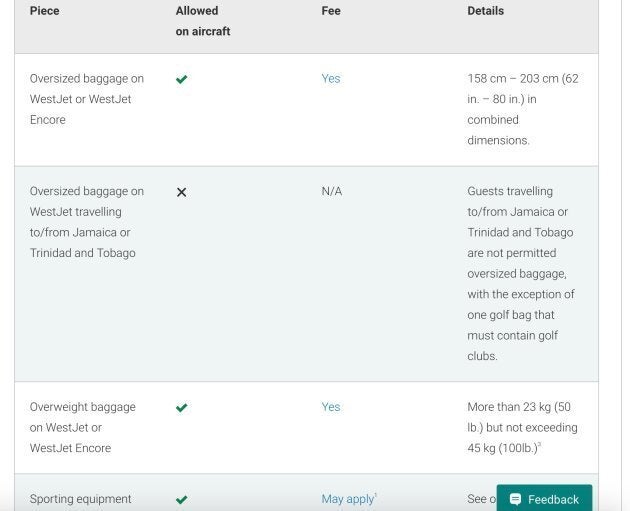Click the Sporting equipment row label

81,499
